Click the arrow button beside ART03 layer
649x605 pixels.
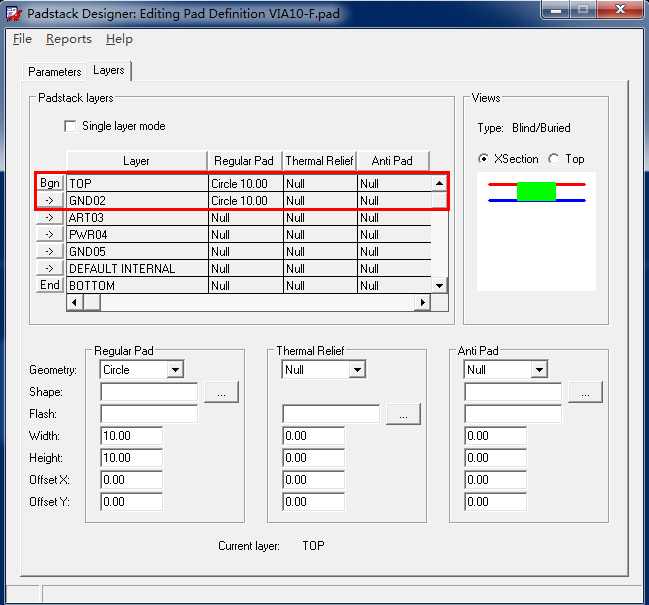tap(50, 217)
